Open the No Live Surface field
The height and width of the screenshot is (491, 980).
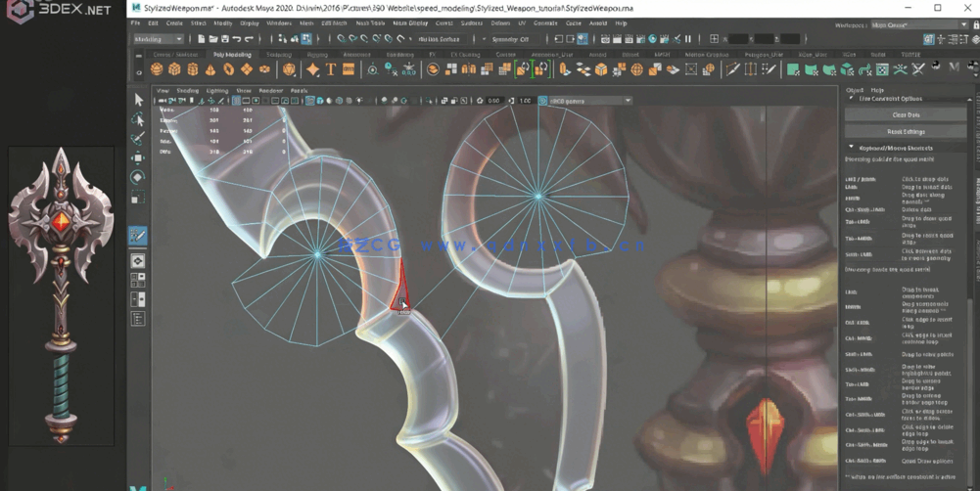point(441,39)
